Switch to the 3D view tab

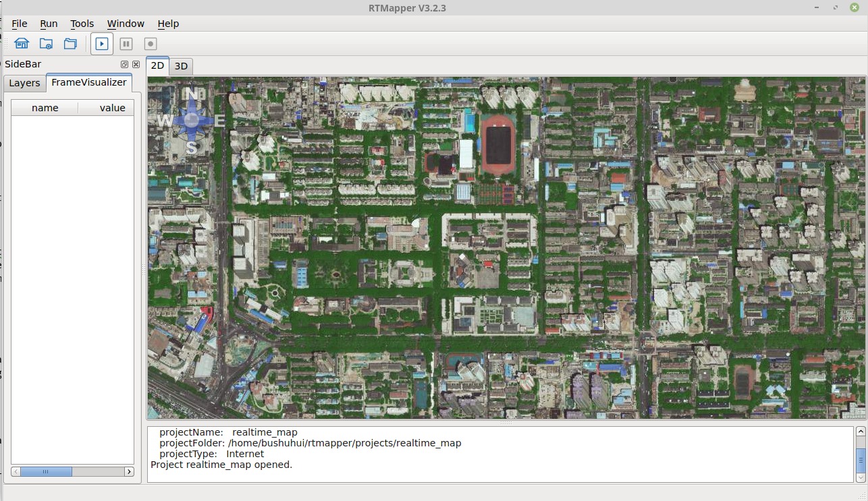click(x=181, y=66)
